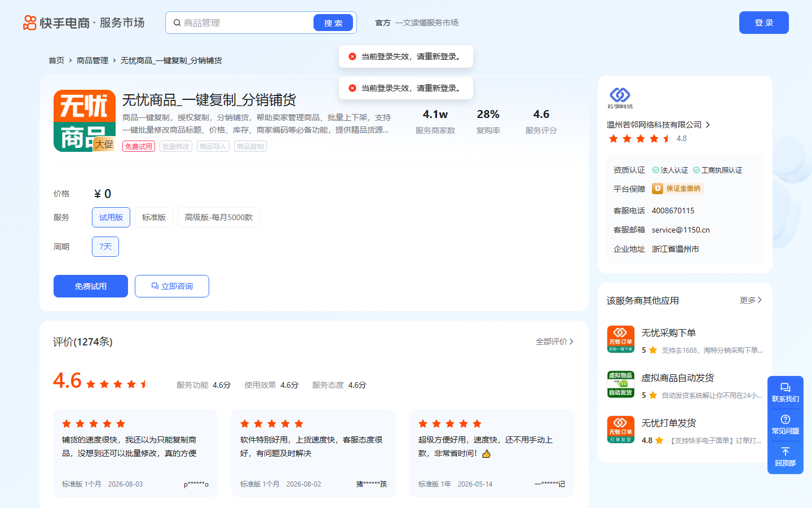812x508 pixels.
Task: Click the error icon on the first login-failed toast
Action: pos(352,56)
